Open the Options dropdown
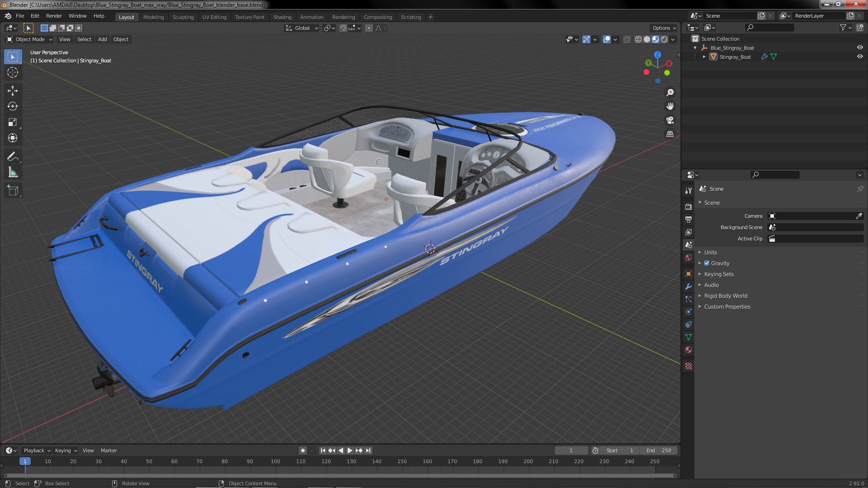 [x=664, y=28]
